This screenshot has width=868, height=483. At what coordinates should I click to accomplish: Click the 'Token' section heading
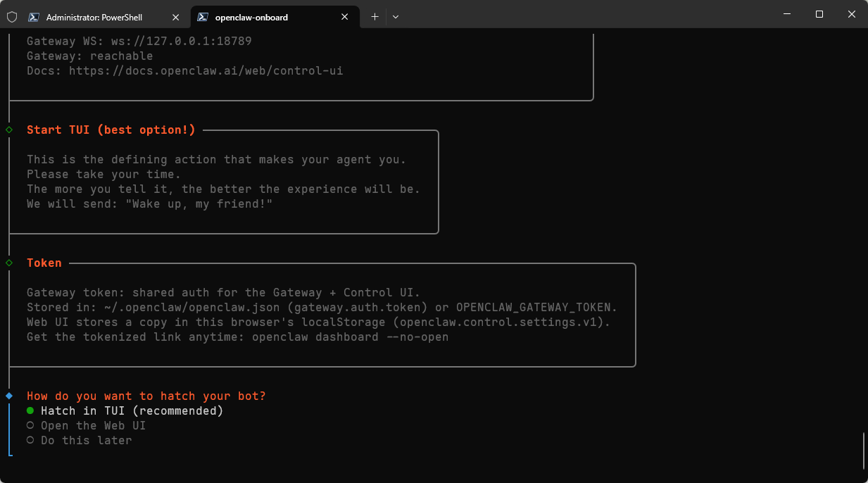(x=44, y=263)
